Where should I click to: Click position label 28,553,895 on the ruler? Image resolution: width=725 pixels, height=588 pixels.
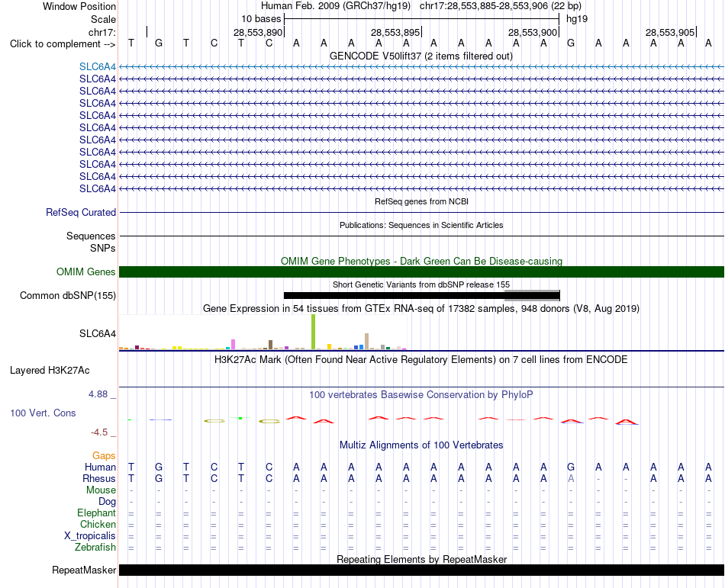395,32
